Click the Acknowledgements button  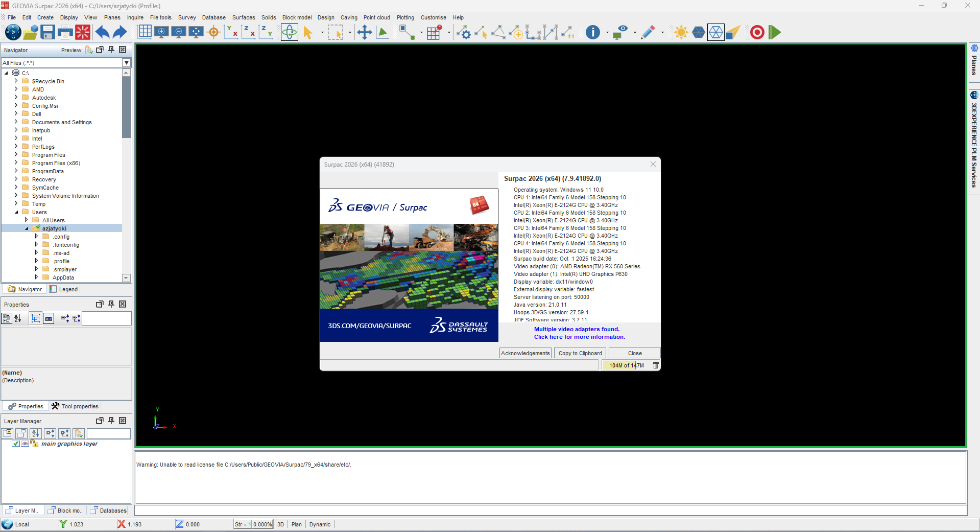tap(525, 353)
